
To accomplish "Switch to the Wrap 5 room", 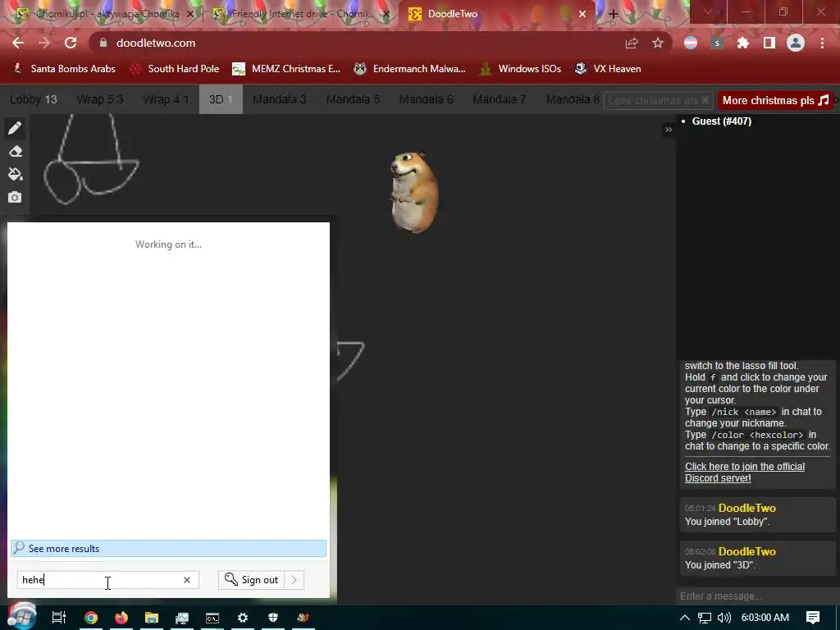I will (99, 99).
